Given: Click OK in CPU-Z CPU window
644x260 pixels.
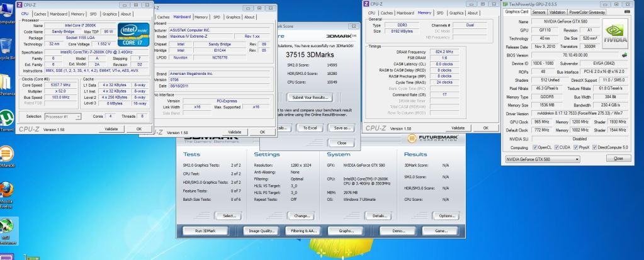Looking at the screenshot, I should click(139, 129).
